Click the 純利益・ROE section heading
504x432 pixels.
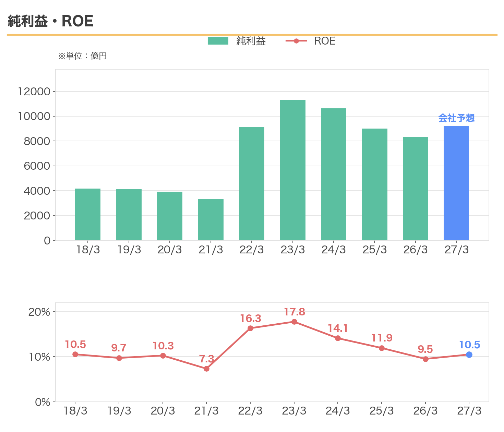(50, 21)
